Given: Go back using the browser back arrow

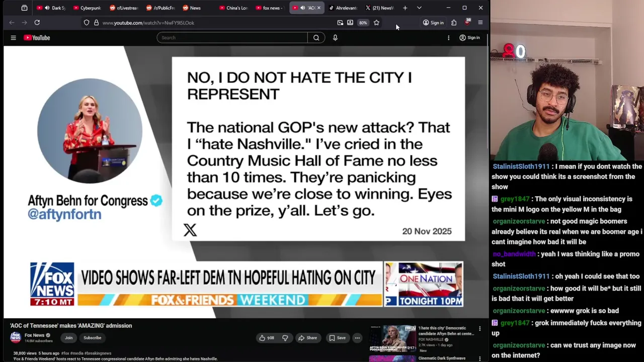Looking at the screenshot, I should (12, 23).
